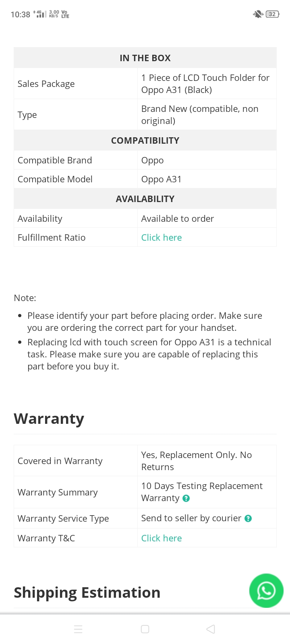Tap 4G signal strength indicator
The height and width of the screenshot is (644, 290).
(40, 14)
